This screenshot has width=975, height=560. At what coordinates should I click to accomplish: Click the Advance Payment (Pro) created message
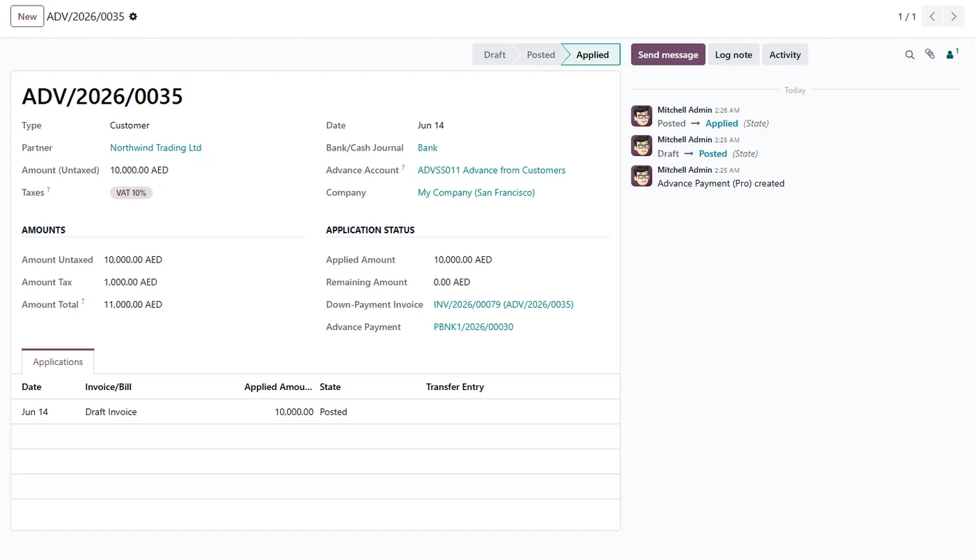(x=721, y=184)
